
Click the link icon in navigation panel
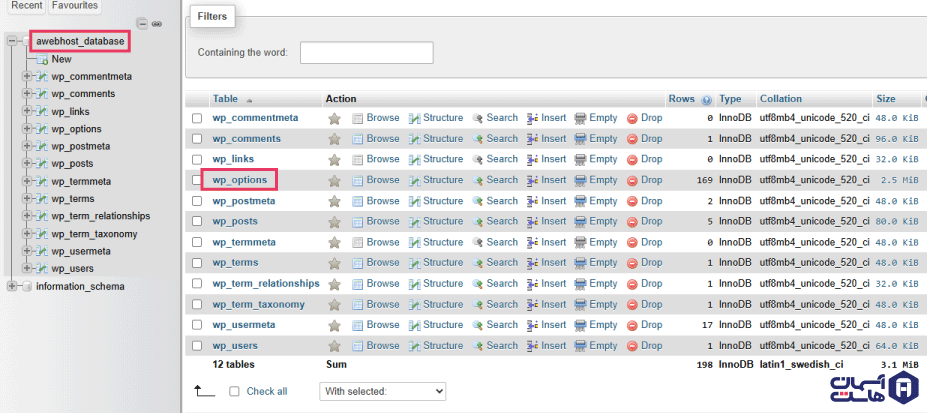156,23
